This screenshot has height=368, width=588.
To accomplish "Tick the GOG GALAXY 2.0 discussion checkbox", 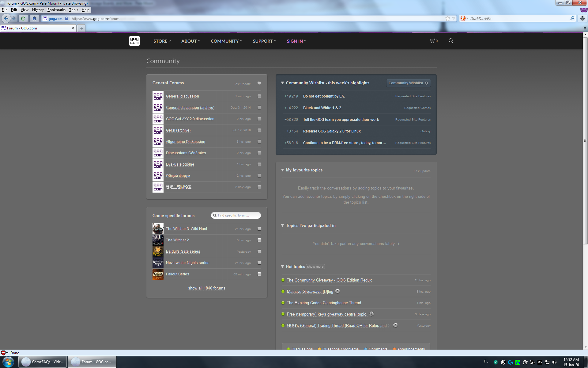I will point(259,119).
